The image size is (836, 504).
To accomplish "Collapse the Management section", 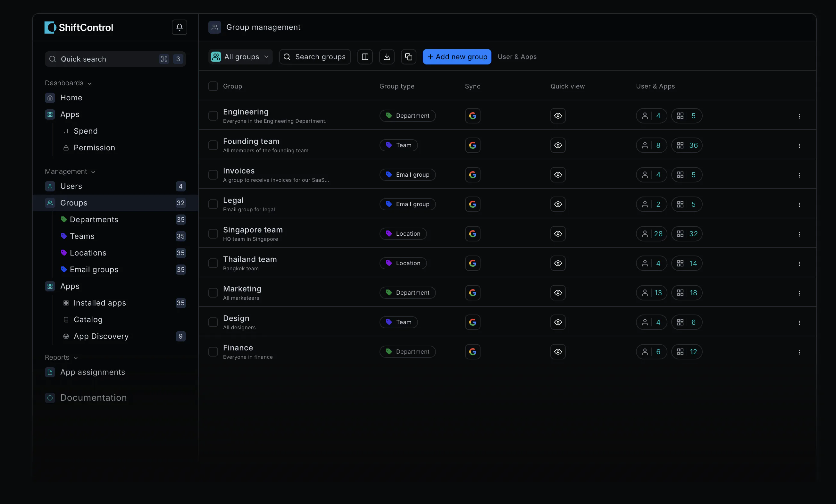I will tap(70, 172).
